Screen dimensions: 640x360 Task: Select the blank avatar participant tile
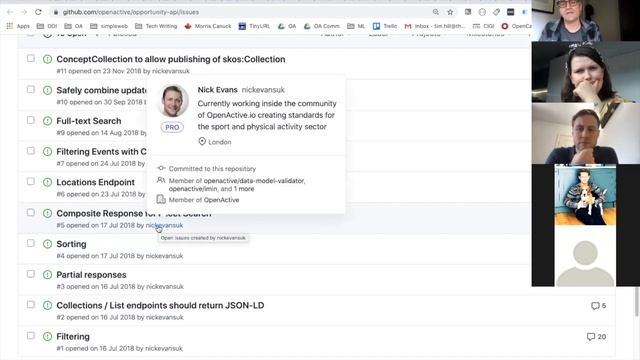(x=585, y=256)
